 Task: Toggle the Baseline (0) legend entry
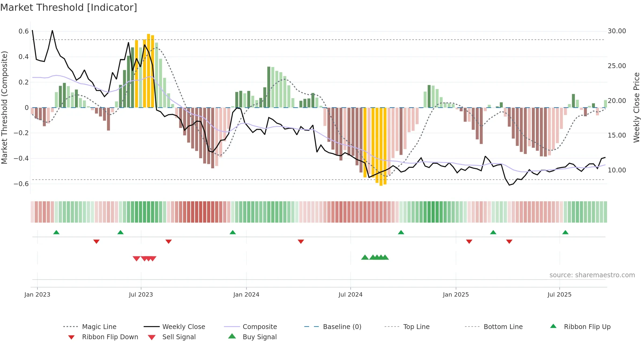[333, 327]
